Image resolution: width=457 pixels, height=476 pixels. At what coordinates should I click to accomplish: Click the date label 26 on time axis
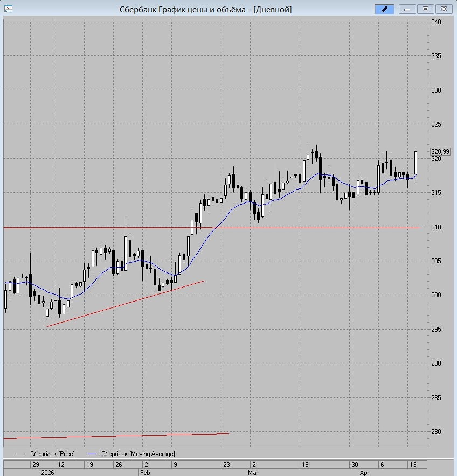pos(119,465)
